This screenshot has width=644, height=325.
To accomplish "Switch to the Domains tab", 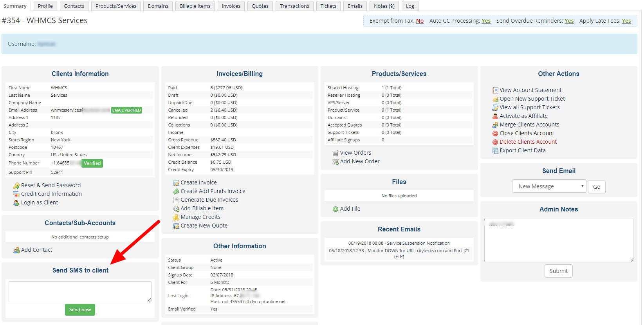I will tap(158, 6).
